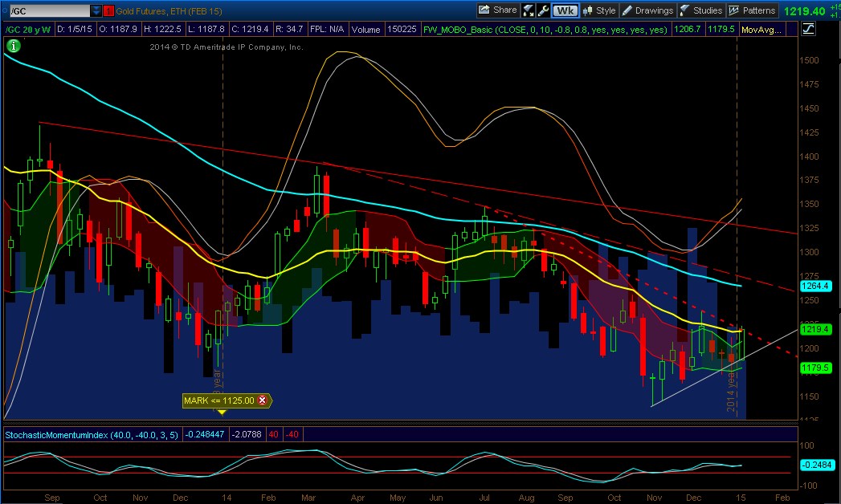Dismiss the MARK <= 1125.00 note

(x=262, y=400)
